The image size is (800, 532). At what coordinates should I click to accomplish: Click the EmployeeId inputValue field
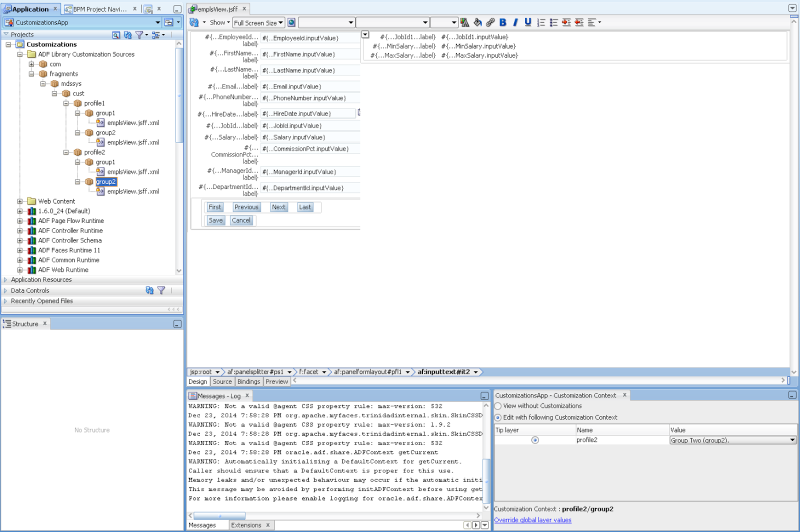click(310, 38)
